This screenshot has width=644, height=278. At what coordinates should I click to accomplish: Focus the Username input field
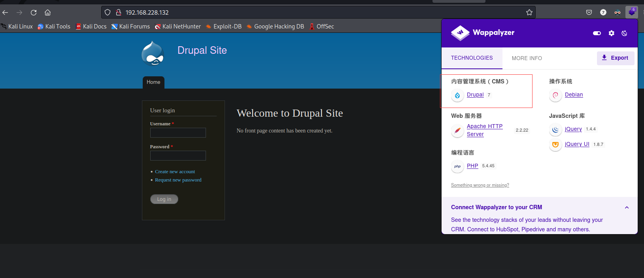(x=178, y=133)
